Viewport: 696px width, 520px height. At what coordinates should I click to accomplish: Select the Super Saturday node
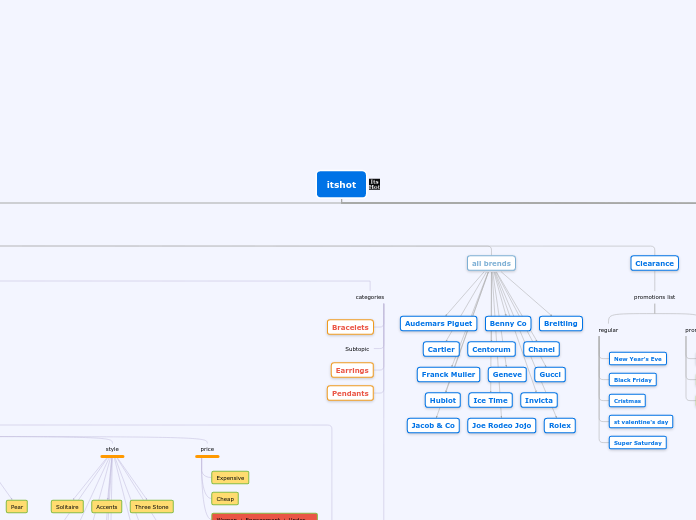pyautogui.click(x=637, y=443)
